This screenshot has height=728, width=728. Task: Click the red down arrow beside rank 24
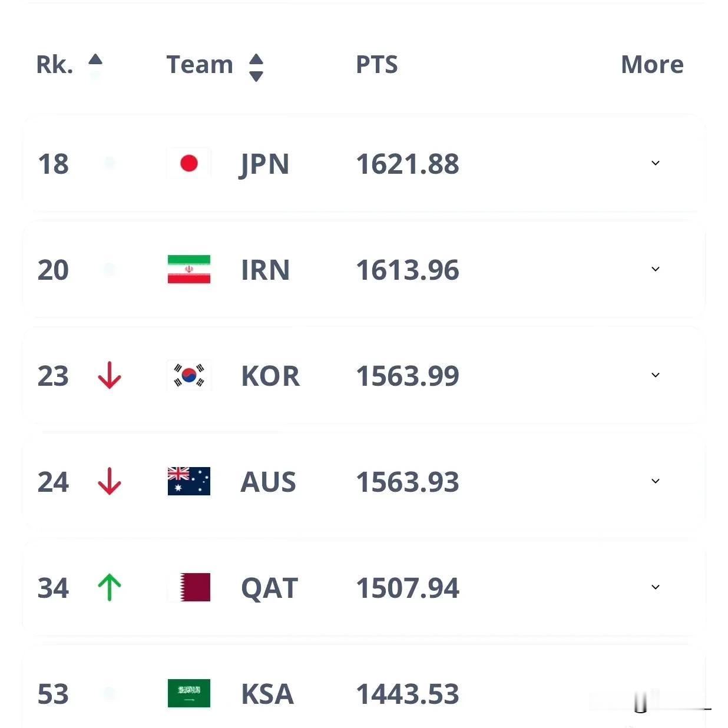click(110, 481)
